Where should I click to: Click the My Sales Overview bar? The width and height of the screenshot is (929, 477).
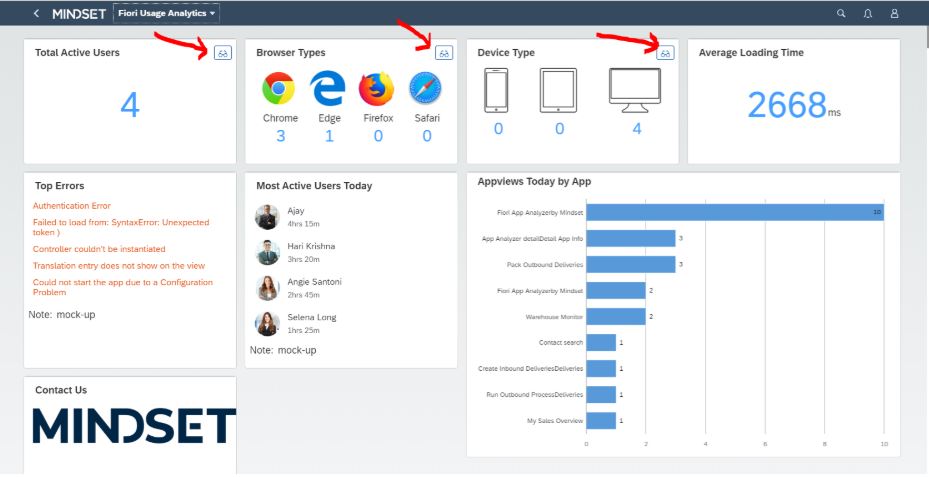[x=601, y=421]
